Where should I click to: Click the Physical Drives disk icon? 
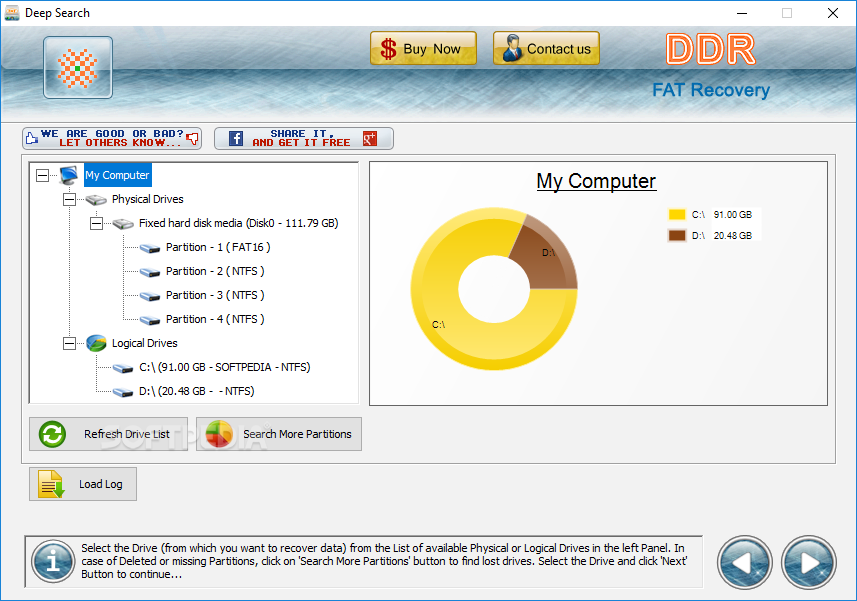click(96, 200)
